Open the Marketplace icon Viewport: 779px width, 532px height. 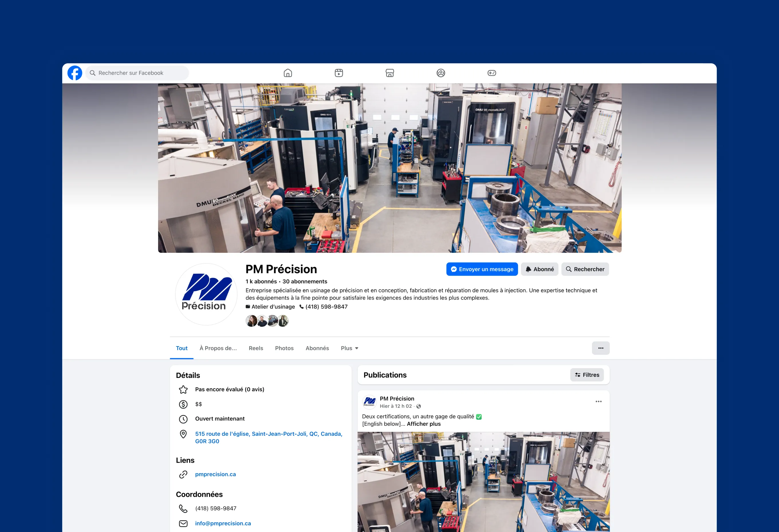point(390,73)
